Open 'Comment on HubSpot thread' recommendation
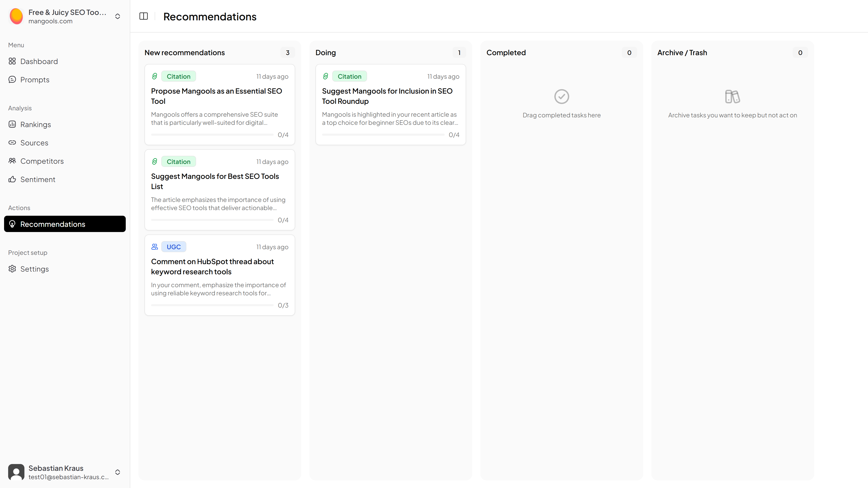 coord(212,267)
